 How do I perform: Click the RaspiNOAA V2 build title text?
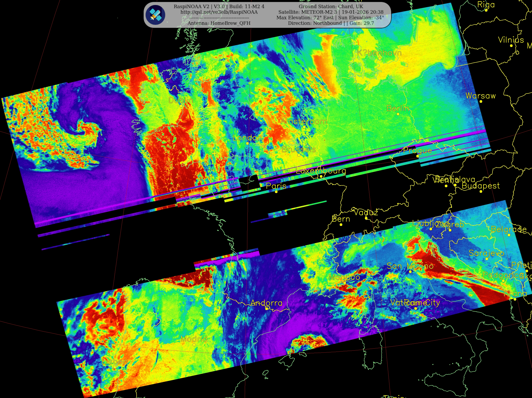click(219, 6)
